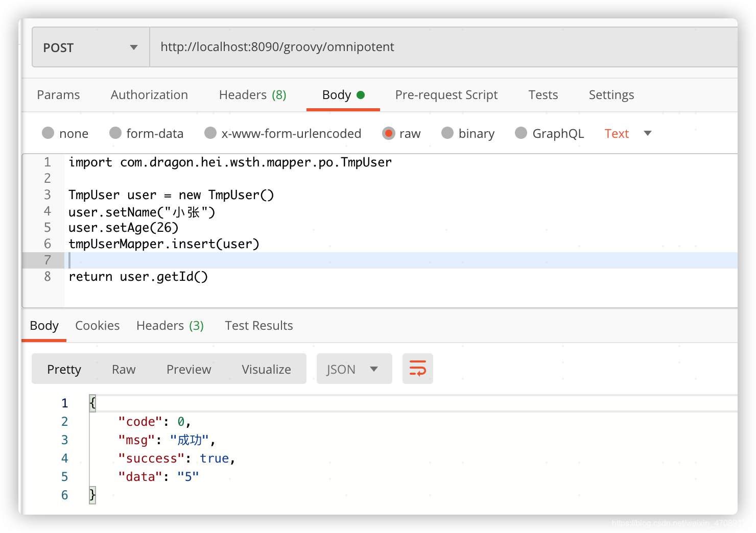Click the "msg" response line
This screenshot has height=533, width=756.
pyautogui.click(x=167, y=440)
